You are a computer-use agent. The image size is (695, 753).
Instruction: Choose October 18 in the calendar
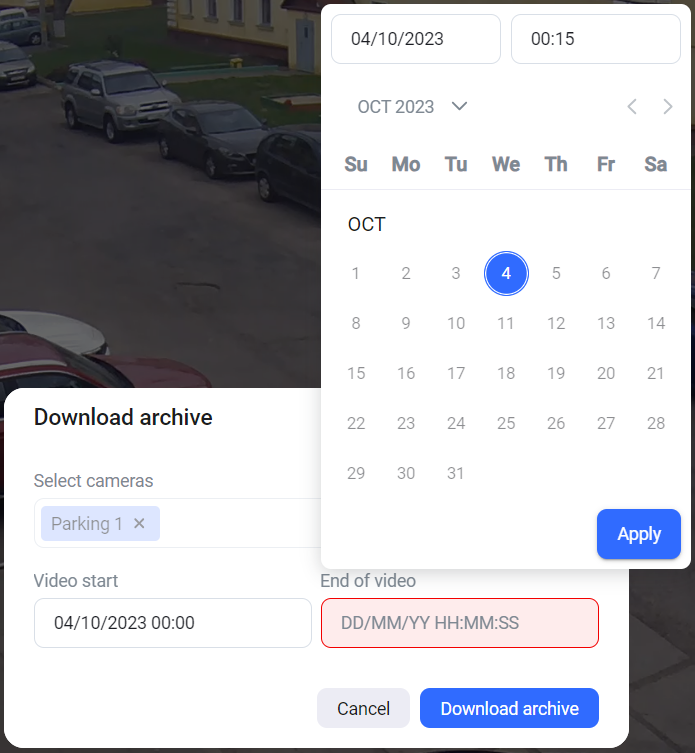tap(506, 373)
